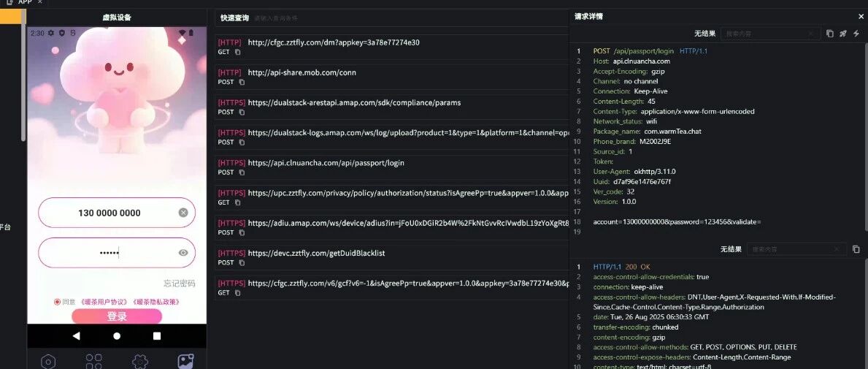The height and width of the screenshot is (369, 868).
Task: Click the request panel vertical scrollbar
Action: point(866,139)
